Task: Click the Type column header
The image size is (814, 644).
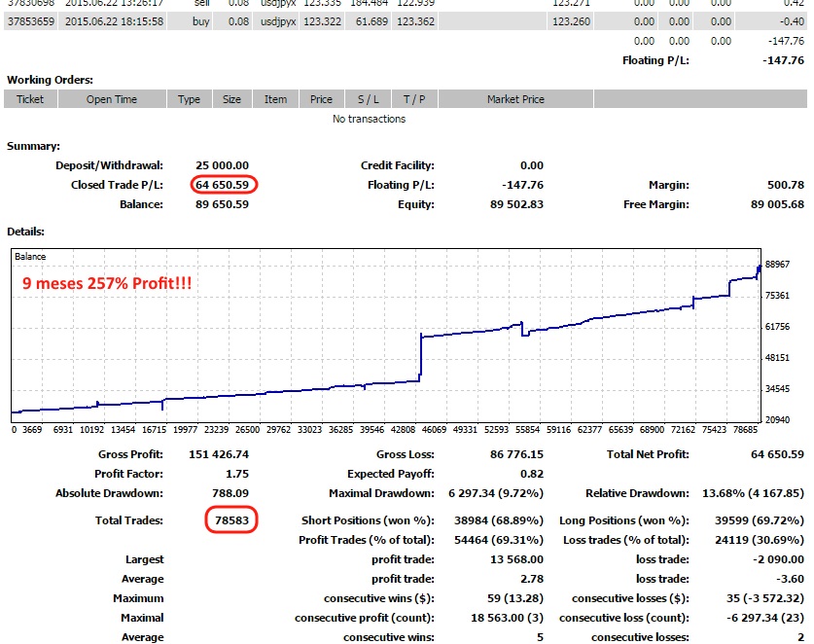Action: pos(189,99)
